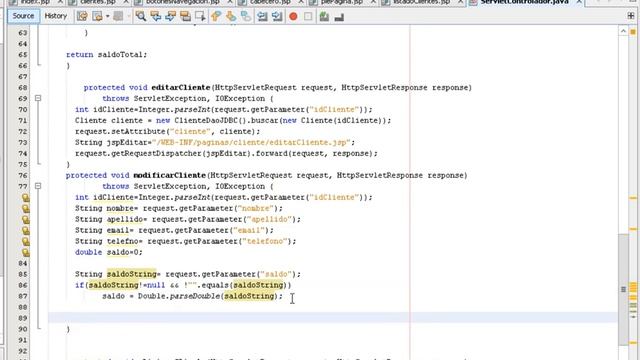The image size is (640, 360).
Task: Click 'ClienteDaoJDBC().buscar' on line 71
Action: (x=226, y=120)
